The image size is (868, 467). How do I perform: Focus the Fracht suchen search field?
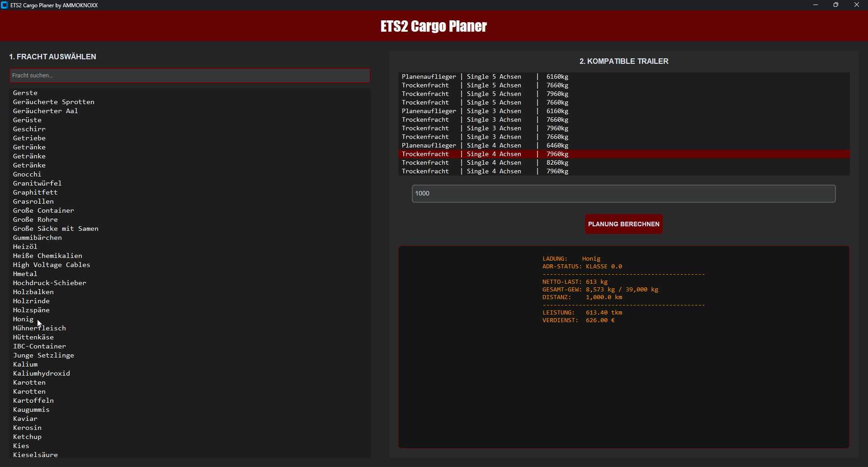tap(190, 76)
